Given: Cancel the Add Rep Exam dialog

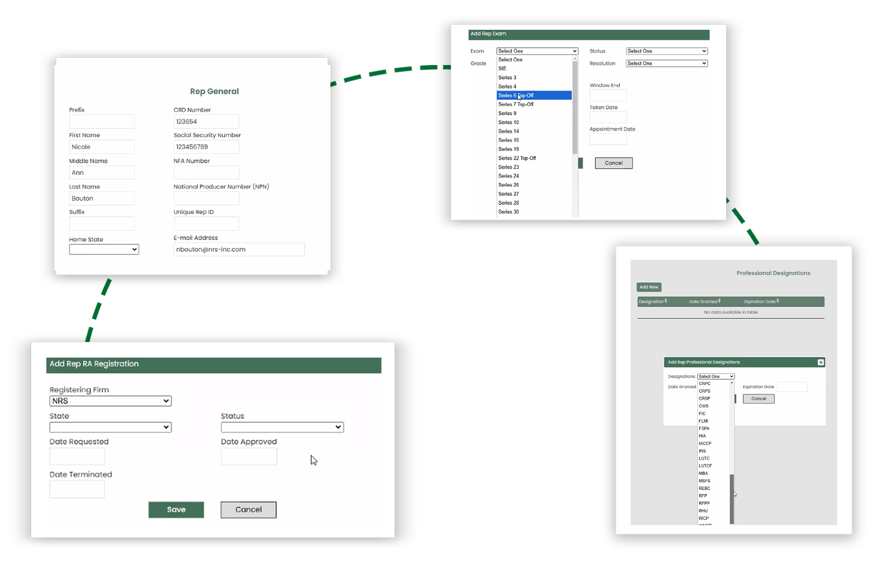Looking at the screenshot, I should click(613, 163).
